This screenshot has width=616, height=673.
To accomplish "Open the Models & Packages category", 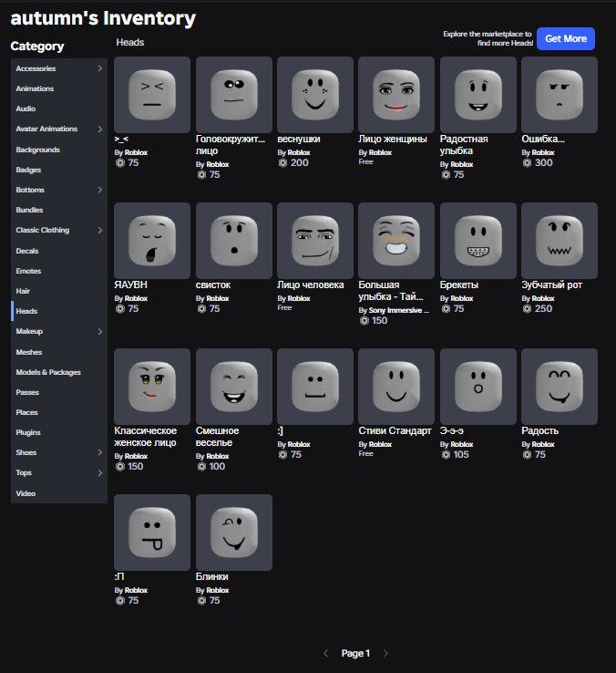I will pyautogui.click(x=59, y=372).
